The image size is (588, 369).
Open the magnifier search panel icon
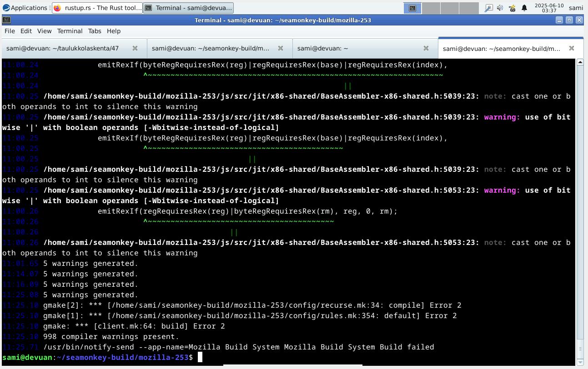(488, 8)
